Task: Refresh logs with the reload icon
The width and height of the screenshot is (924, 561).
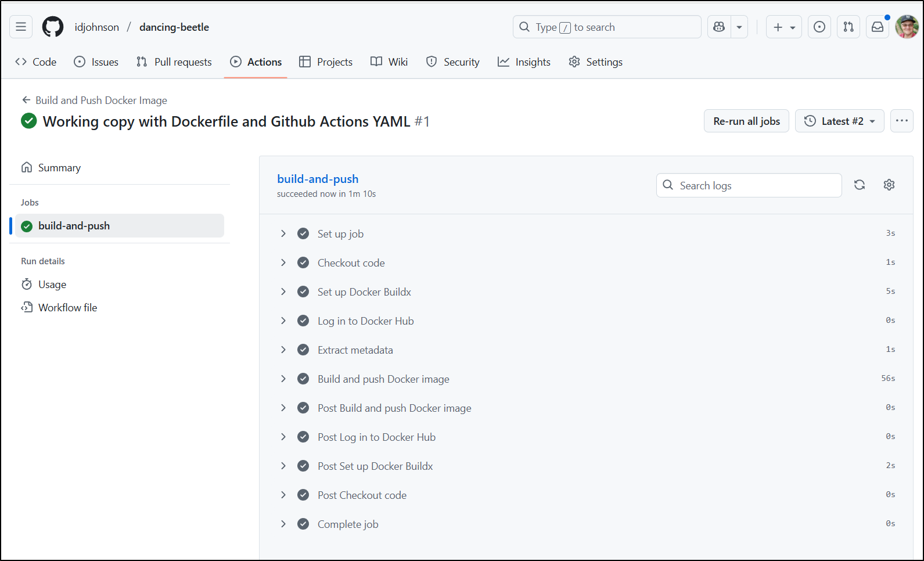Action: coord(860,185)
